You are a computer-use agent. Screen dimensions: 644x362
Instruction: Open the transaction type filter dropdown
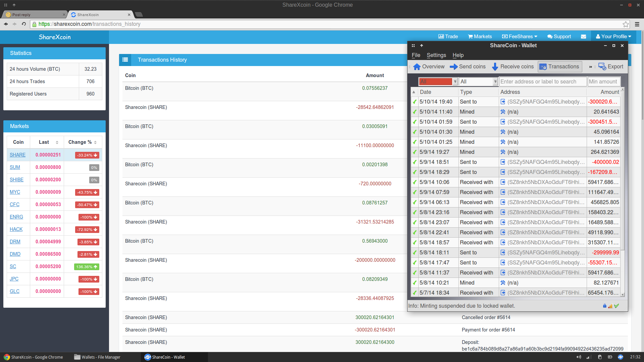coord(478,81)
